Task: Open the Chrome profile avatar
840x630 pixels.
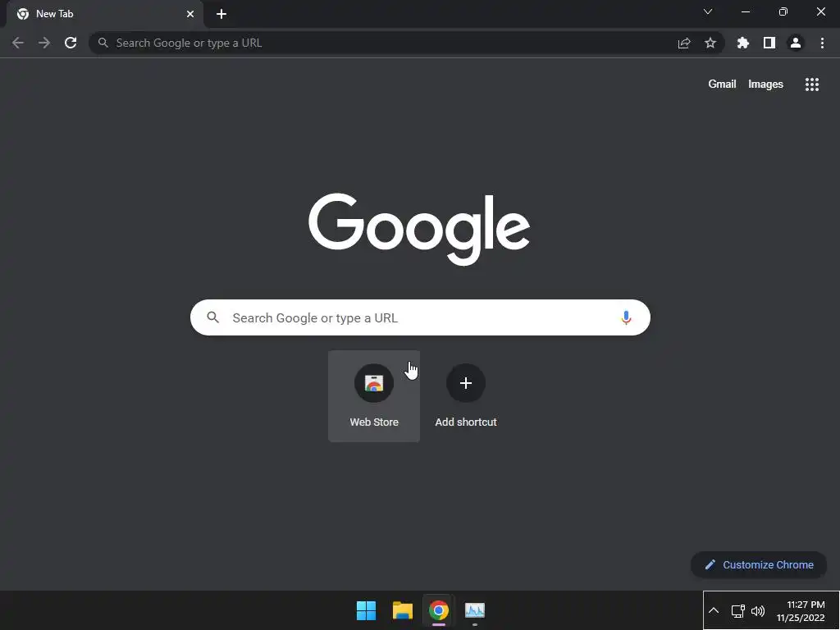Action: click(796, 43)
